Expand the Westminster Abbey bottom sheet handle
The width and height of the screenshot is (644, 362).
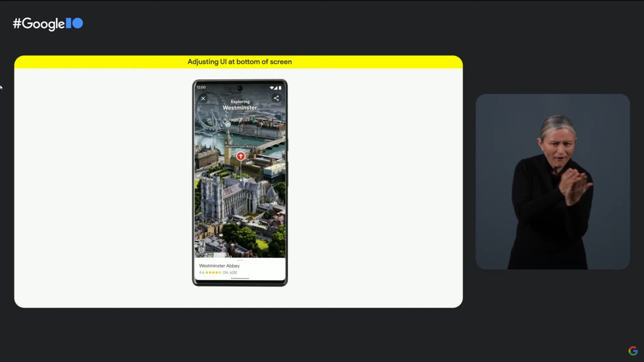(x=240, y=260)
